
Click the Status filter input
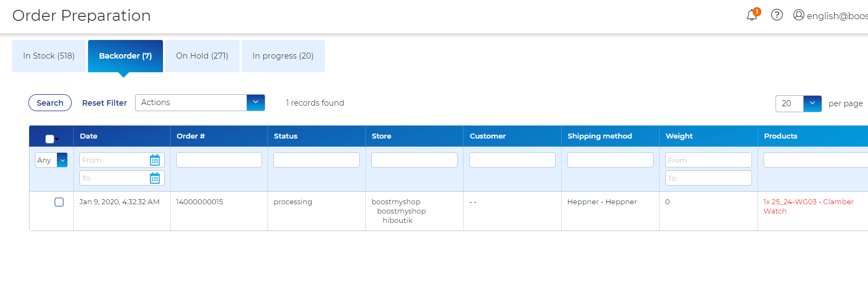point(316,160)
